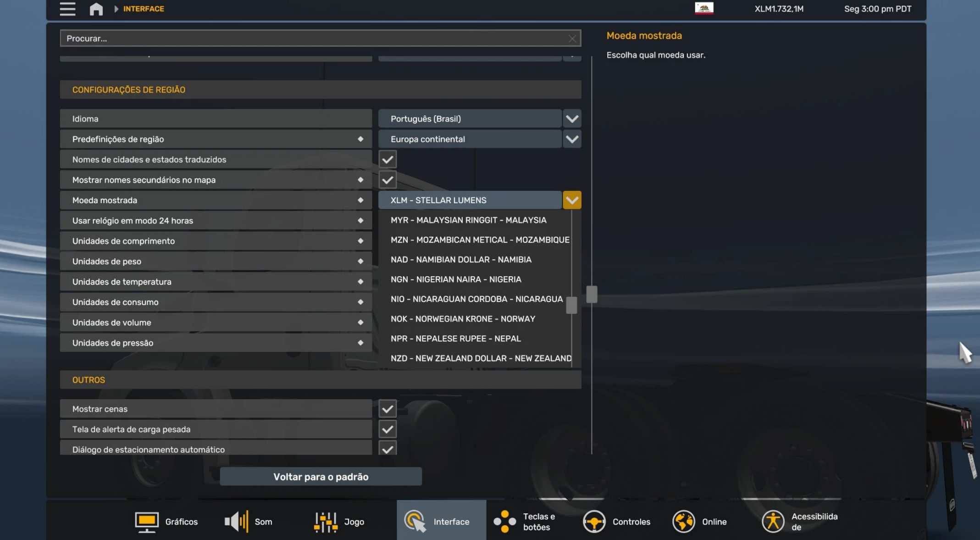The image size is (980, 540).
Task: Open the Jogo sliders icon
Action: 326,522
